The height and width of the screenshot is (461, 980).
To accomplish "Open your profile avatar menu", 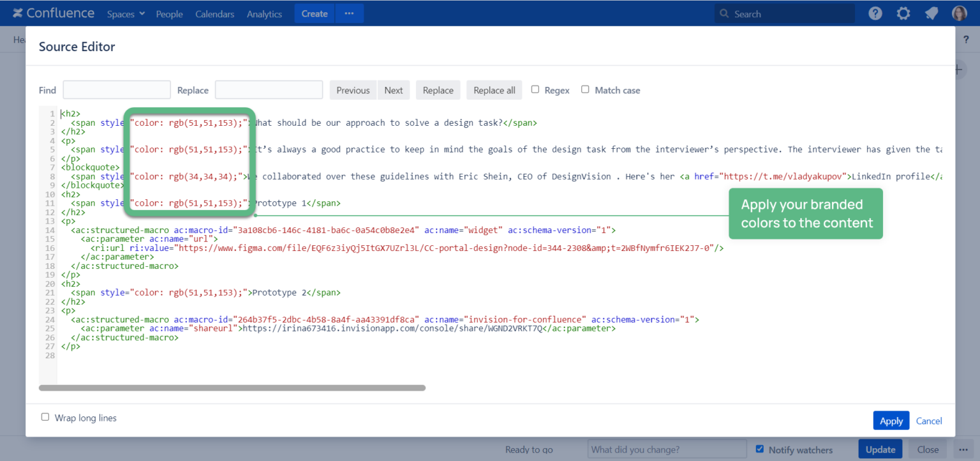I will click(960, 13).
